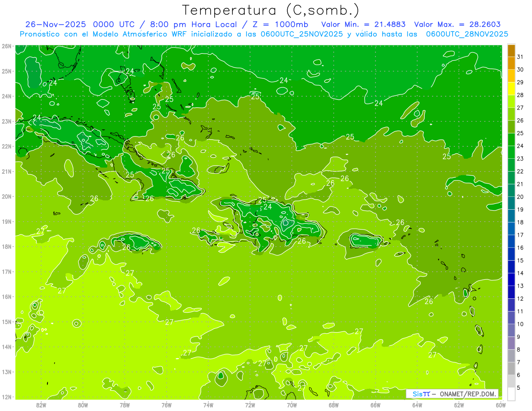Click the gray swatch between 6 and 7
This screenshot has width=532, height=411.
tap(511, 368)
